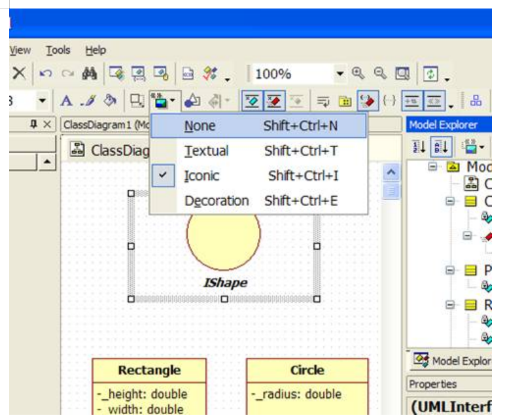This screenshot has width=505, height=420.
Task: Open Find with the binoculars icon
Action: pos(90,73)
